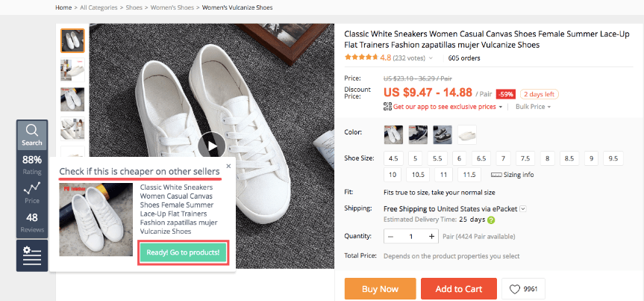Click the heart wishlist icon

tap(516, 289)
